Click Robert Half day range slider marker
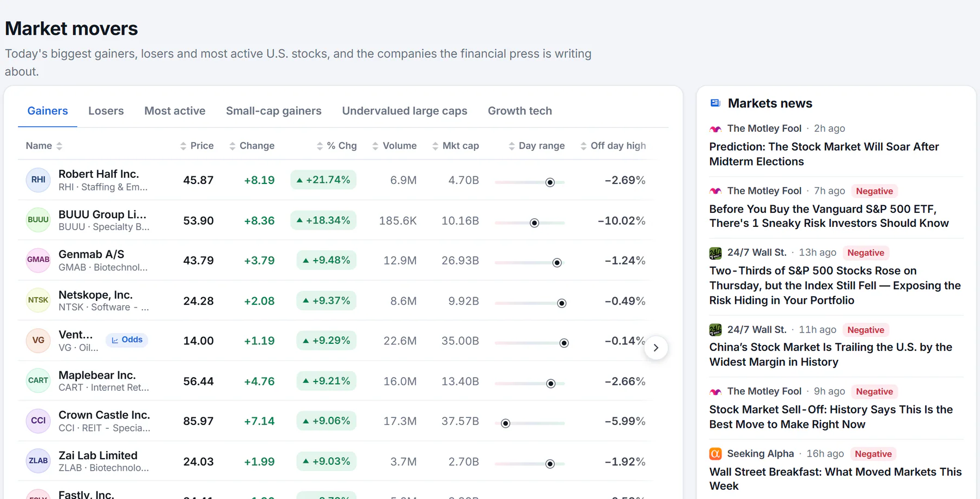The height and width of the screenshot is (499, 980). 550,182
